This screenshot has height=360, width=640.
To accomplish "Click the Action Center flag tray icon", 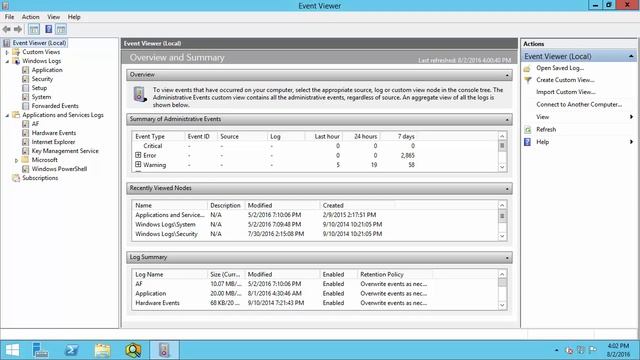I will tap(593, 350).
